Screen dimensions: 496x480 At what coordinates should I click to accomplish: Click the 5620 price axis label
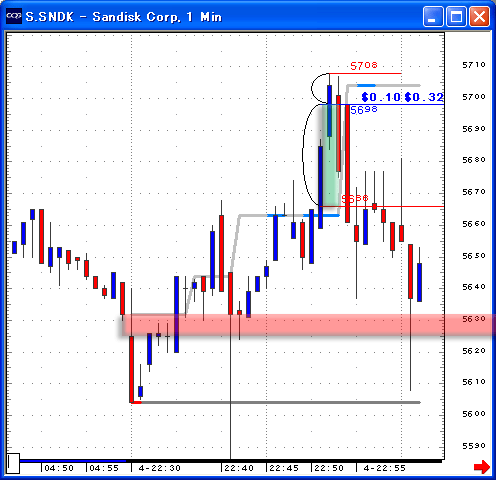pyautogui.click(x=474, y=351)
